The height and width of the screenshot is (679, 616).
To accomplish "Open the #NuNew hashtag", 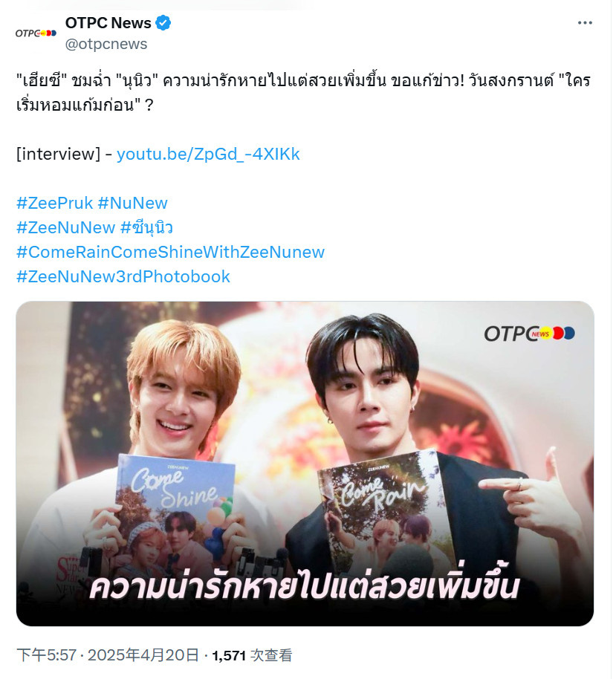I will [x=134, y=204].
